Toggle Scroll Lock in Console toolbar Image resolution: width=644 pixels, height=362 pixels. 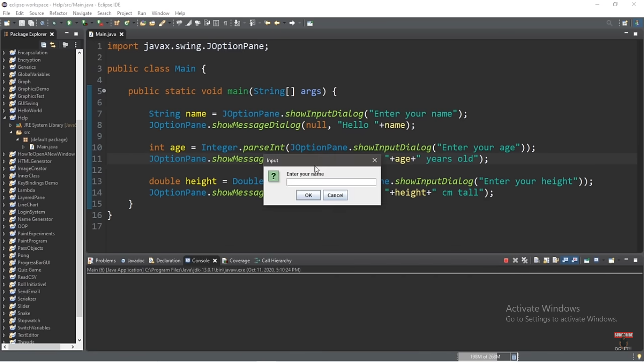tap(546, 261)
